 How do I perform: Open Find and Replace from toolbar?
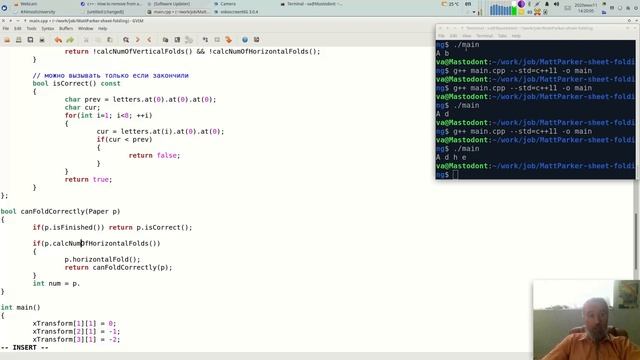click(126, 40)
